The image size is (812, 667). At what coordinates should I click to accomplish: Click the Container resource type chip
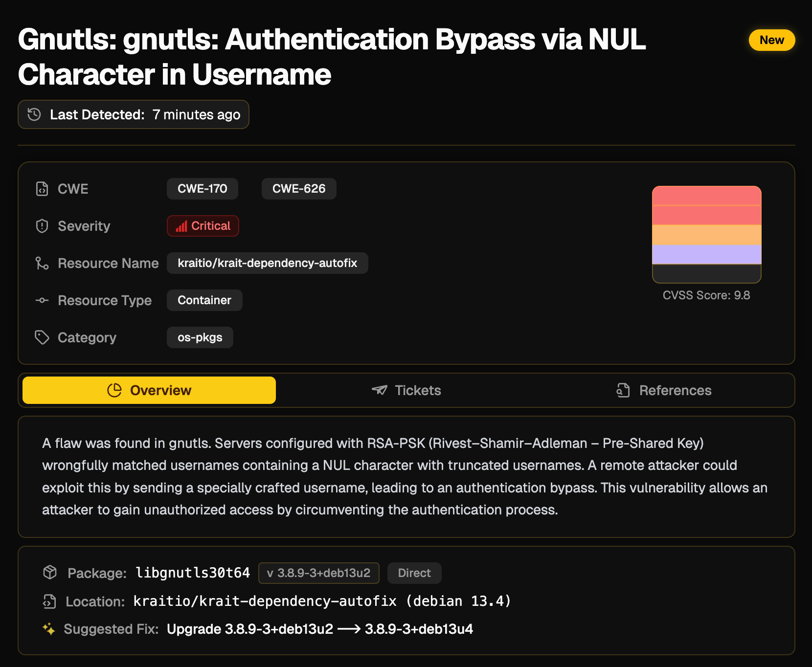(204, 300)
